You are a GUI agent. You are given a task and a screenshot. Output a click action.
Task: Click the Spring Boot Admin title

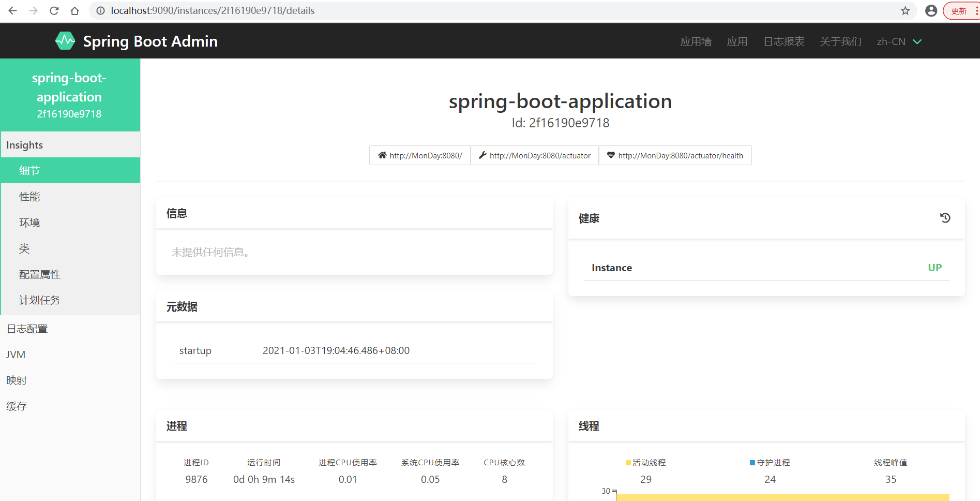pyautogui.click(x=150, y=41)
